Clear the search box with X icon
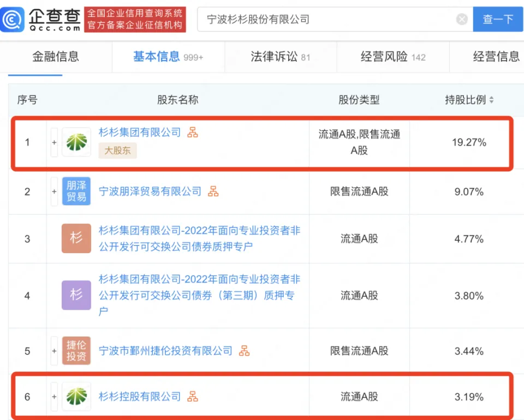This screenshot has height=420, width=524. (462, 20)
